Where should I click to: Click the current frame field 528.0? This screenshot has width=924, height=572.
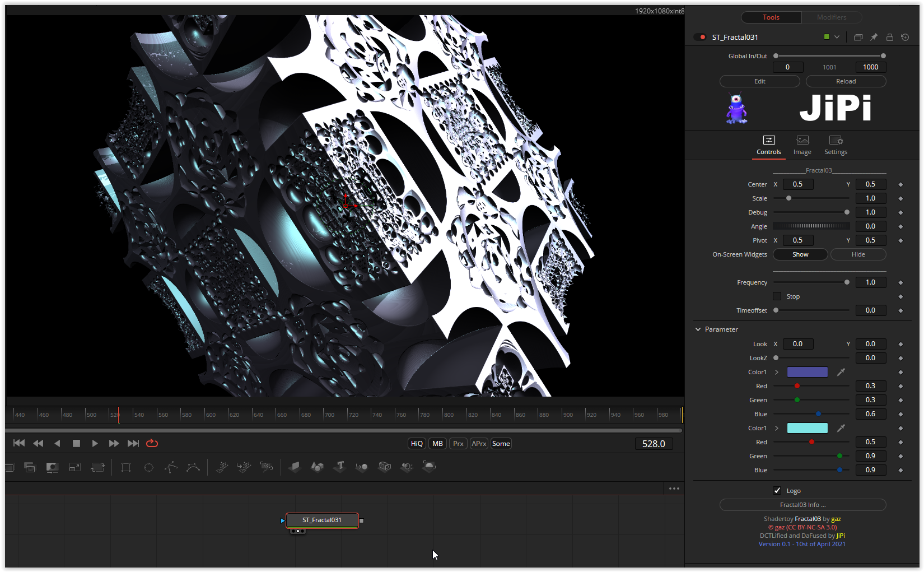point(654,444)
